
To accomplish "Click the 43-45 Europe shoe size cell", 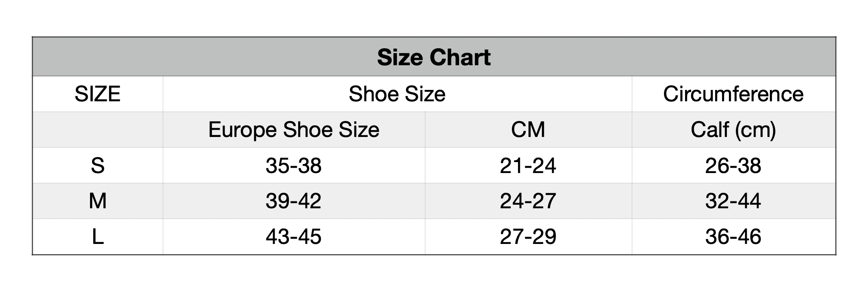I will [294, 237].
